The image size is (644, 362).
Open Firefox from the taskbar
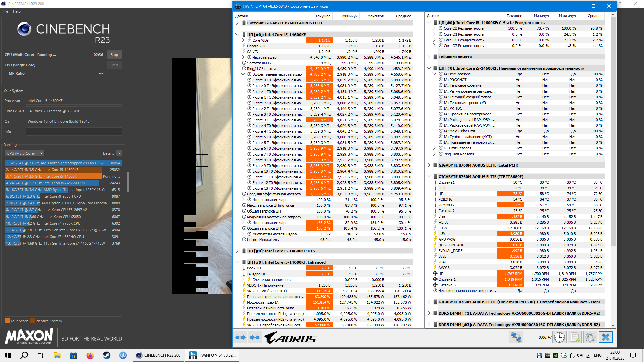[x=90, y=355]
